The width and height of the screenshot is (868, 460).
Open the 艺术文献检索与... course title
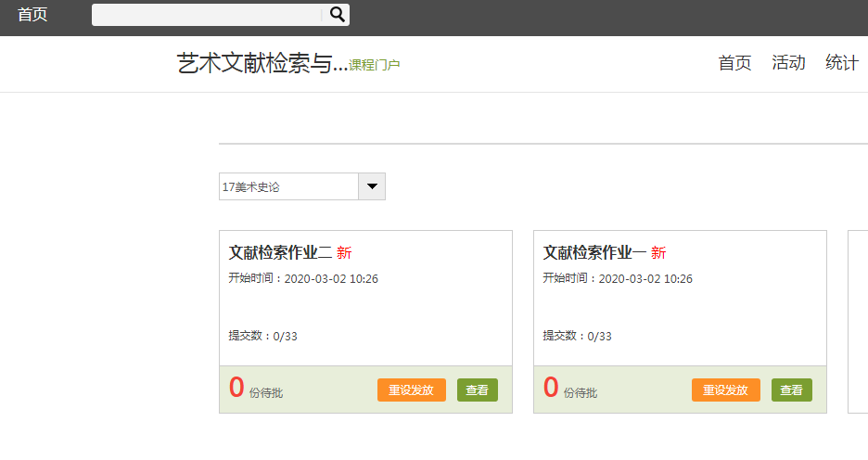pos(262,63)
